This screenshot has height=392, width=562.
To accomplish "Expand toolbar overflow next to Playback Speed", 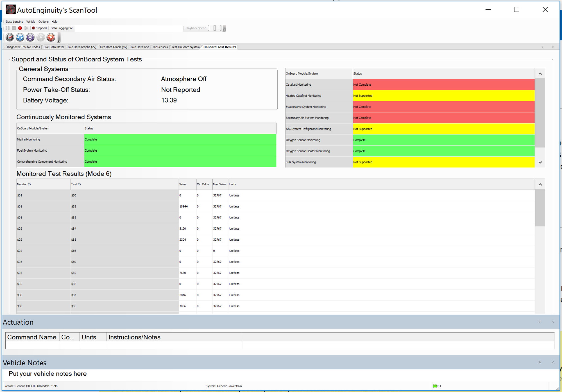I will (x=224, y=29).
